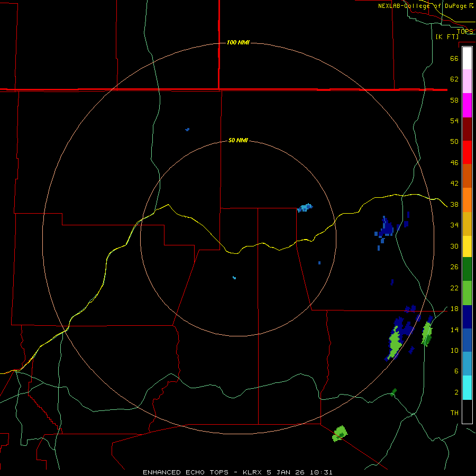Screen dimensions: 476x476
Task: Pick the light blue legend swatch
Action: 467,364
